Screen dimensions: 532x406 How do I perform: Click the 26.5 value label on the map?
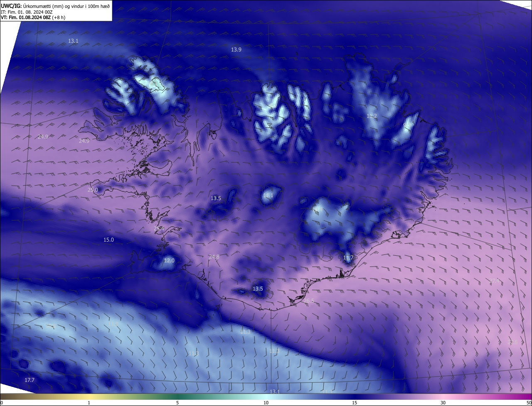[309, 301]
